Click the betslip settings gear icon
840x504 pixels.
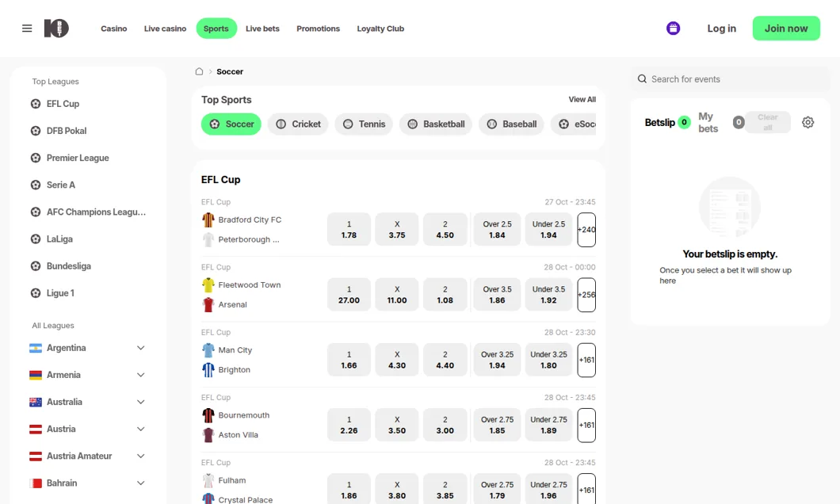point(808,122)
